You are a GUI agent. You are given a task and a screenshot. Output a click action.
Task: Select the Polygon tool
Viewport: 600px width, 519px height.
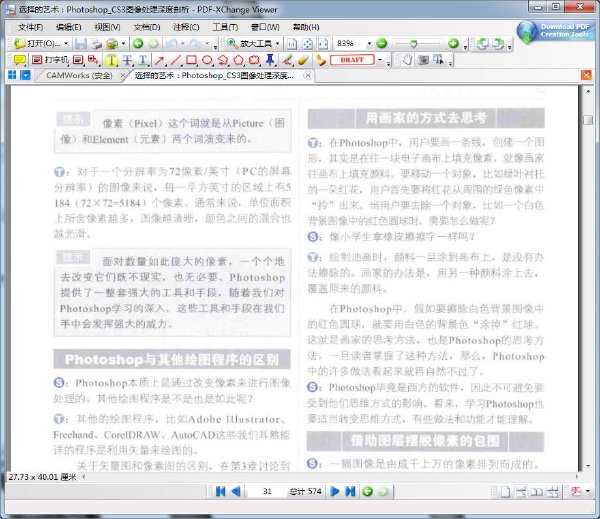pyautogui.click(x=238, y=60)
